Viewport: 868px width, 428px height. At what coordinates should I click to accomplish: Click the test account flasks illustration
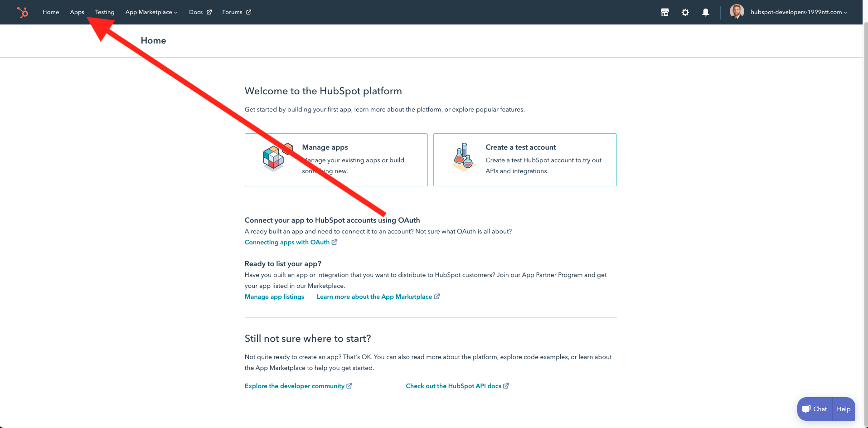point(463,157)
